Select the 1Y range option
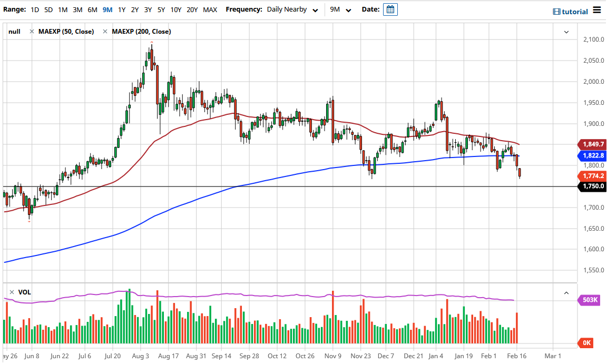607x364 pixels. 121,9
